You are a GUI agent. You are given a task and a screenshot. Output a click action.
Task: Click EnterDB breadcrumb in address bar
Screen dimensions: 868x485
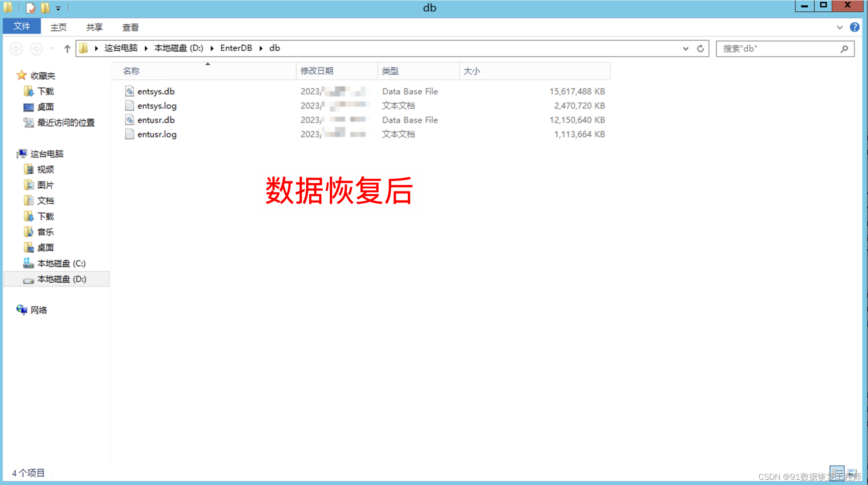[236, 48]
